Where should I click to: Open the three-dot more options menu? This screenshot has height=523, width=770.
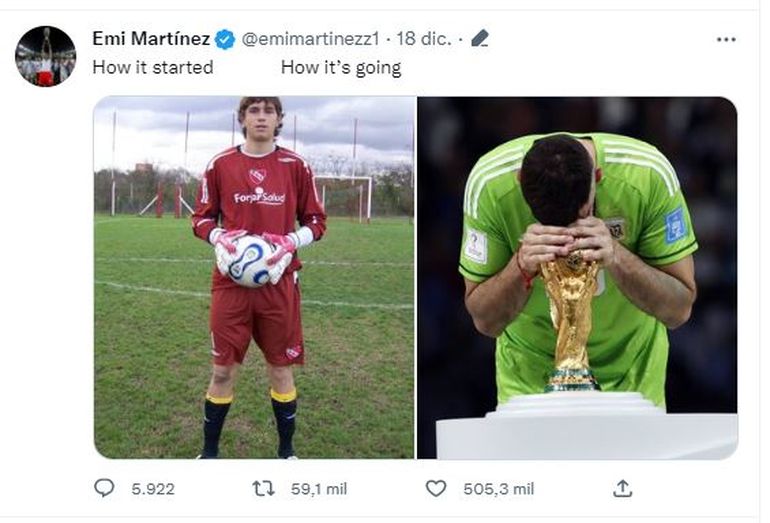(x=726, y=40)
